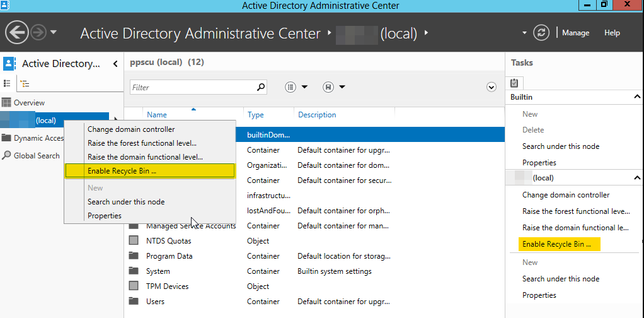Viewport: 644px width, 318px height.
Task: Collapse the navigation pane chevron
Action: click(115, 64)
